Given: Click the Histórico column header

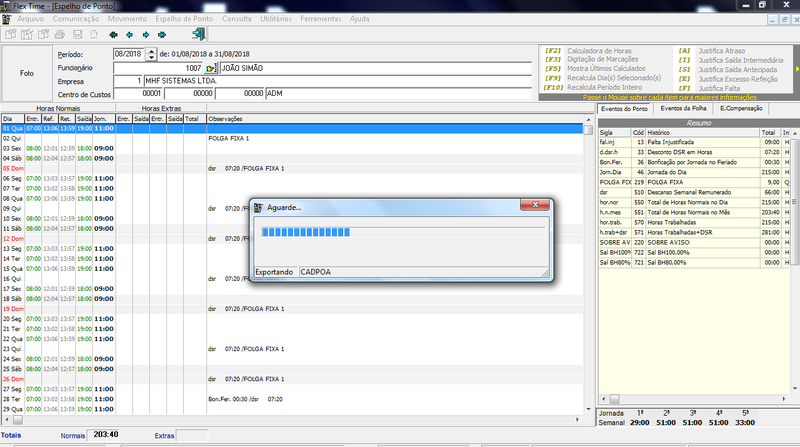Looking at the screenshot, I should [703, 133].
